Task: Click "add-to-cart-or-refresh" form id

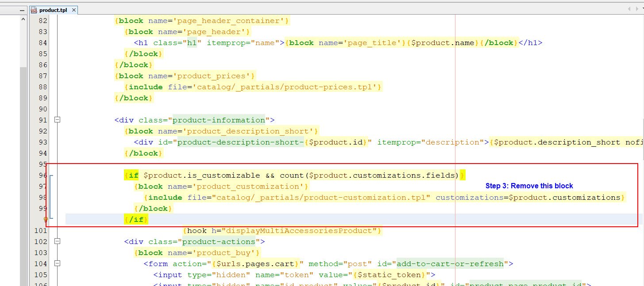Action: [x=451, y=264]
